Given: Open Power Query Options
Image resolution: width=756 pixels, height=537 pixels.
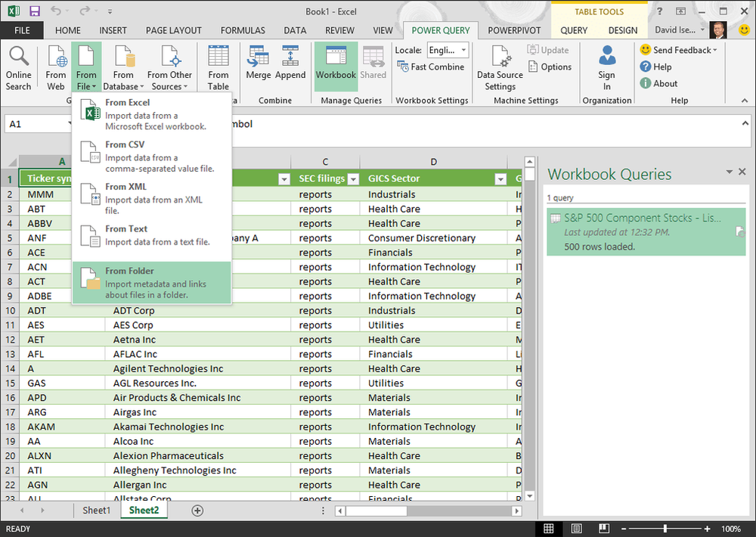Looking at the screenshot, I should (x=550, y=67).
